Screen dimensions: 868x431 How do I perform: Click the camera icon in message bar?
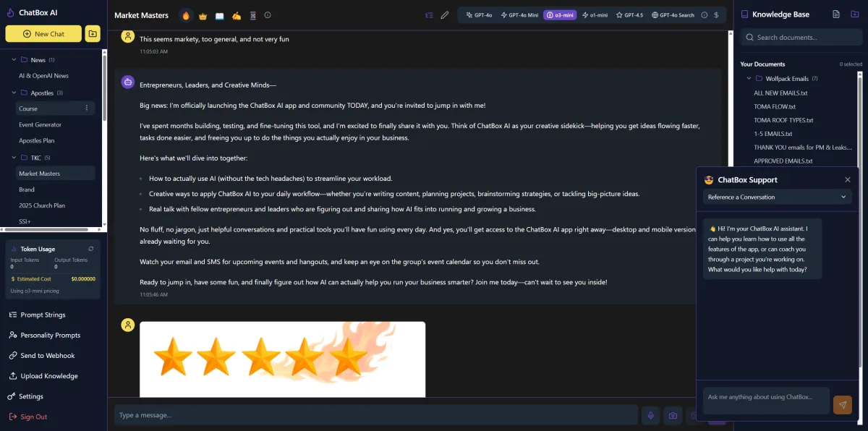pyautogui.click(x=673, y=415)
